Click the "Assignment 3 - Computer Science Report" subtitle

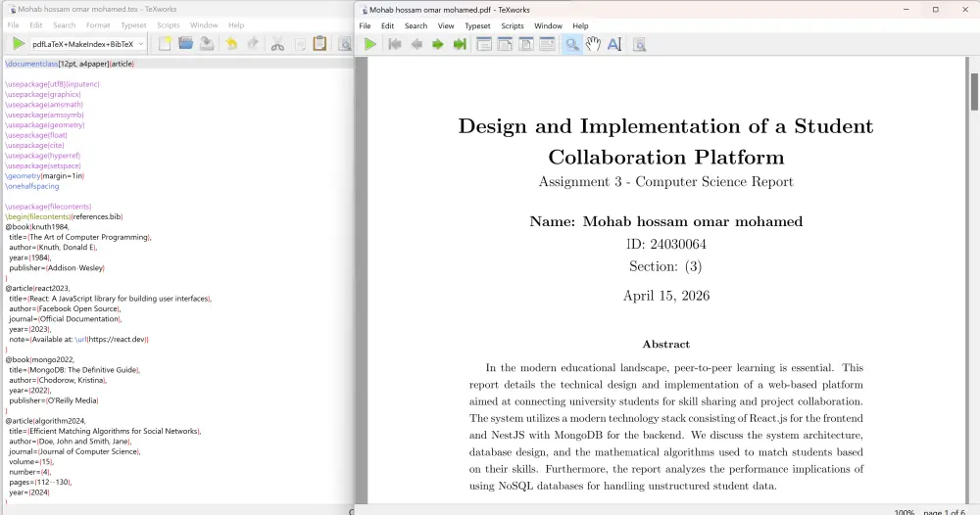tap(666, 182)
